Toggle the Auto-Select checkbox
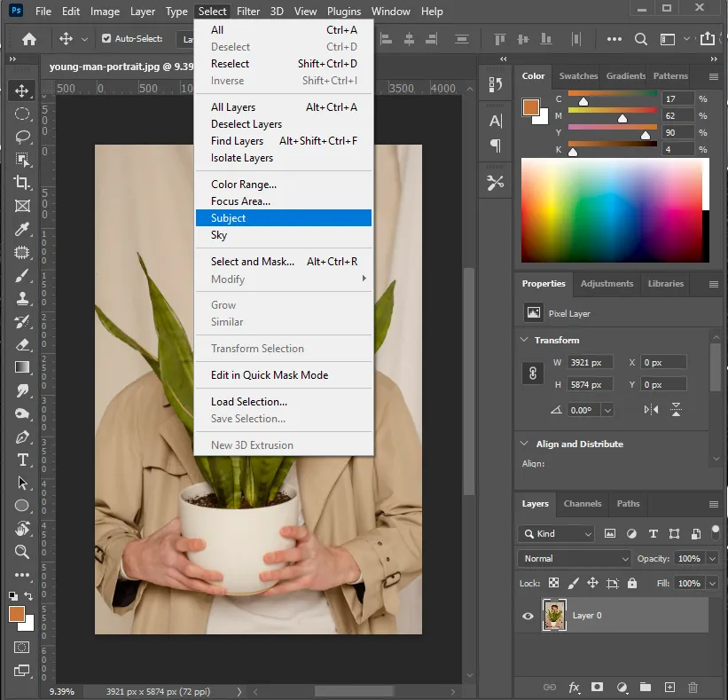Image resolution: width=728 pixels, height=700 pixels. 106,39
